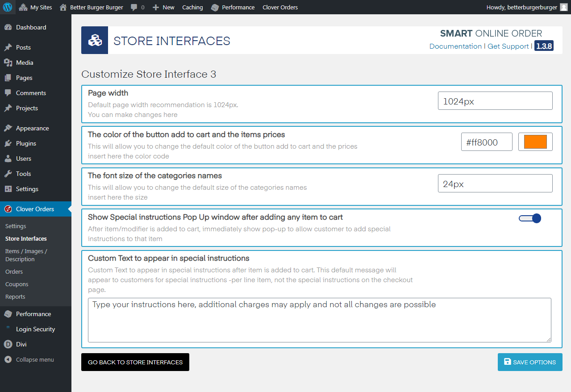This screenshot has width=571, height=392.
Task: Click the Media icon in the sidebar
Action: click(x=8, y=63)
